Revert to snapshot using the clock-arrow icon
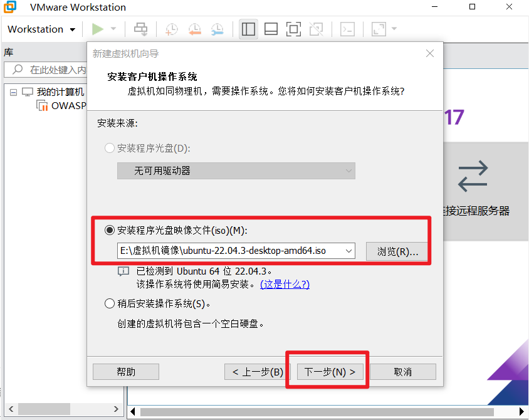The width and height of the screenshot is (529, 420). (195, 29)
